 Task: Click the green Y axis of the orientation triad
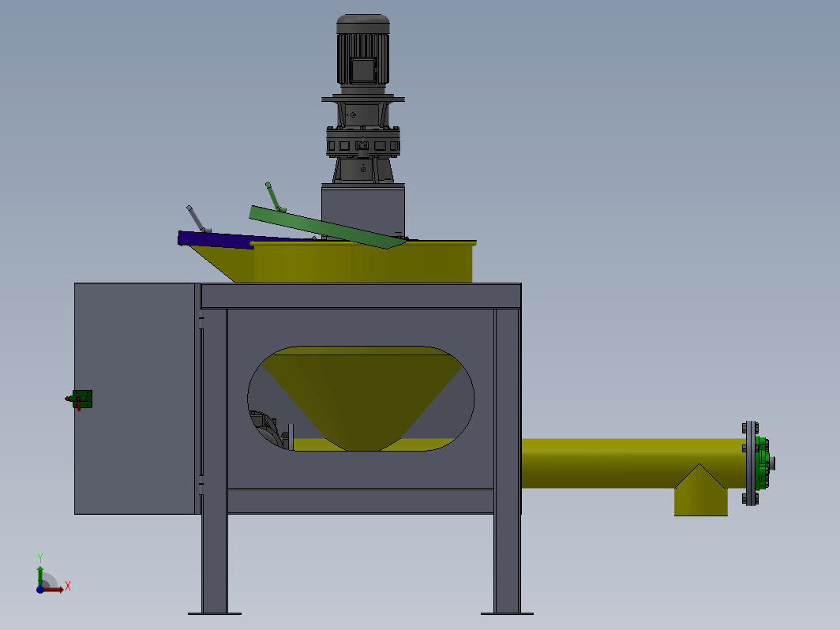click(x=40, y=576)
